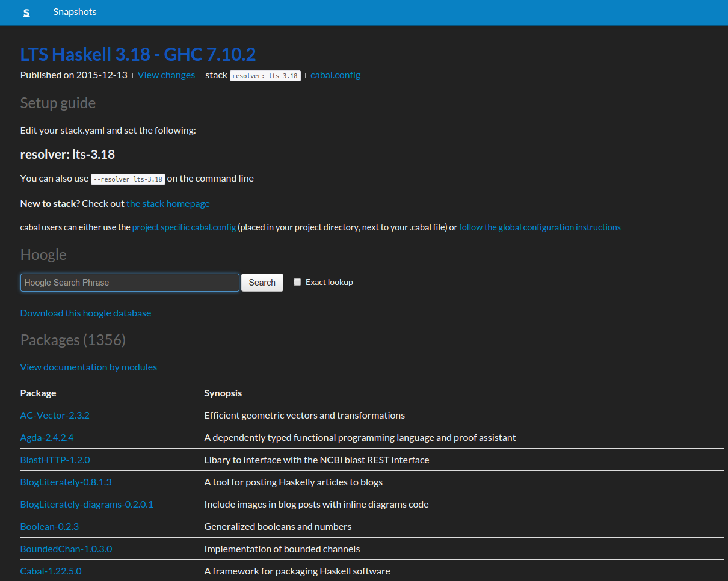728x581 pixels.
Task: Focus the Hoogle Search Phrase field
Action: pyautogui.click(x=130, y=283)
